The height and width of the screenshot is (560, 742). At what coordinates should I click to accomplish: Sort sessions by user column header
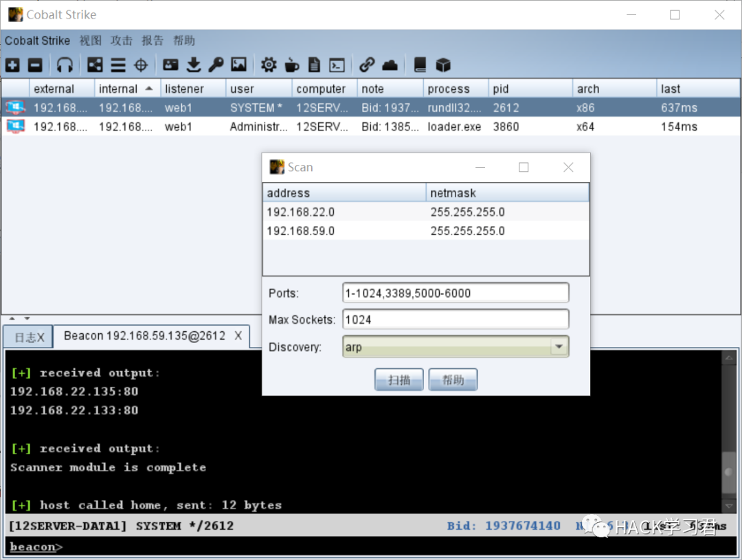[258, 89]
